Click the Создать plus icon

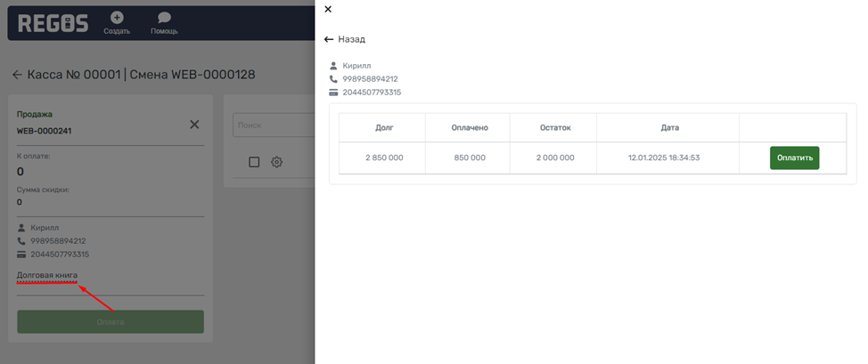(117, 17)
